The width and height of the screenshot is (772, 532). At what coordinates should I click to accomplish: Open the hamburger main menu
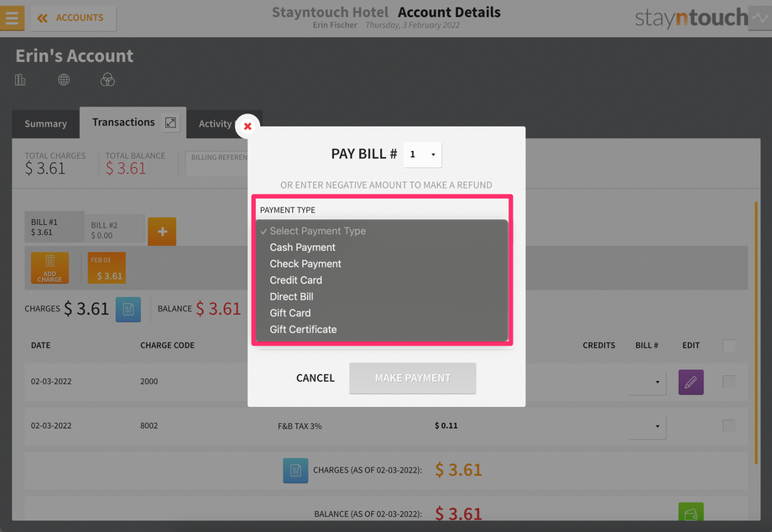pos(12,18)
